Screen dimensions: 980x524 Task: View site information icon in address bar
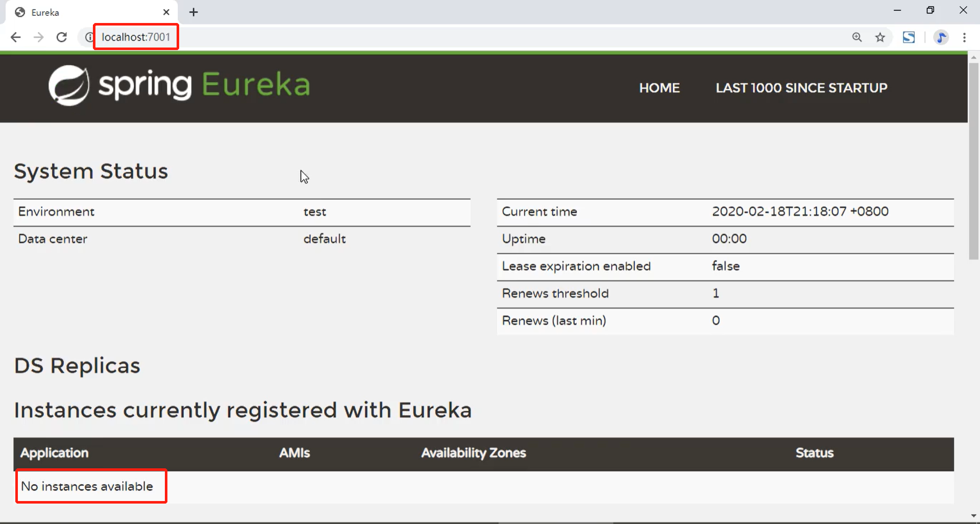pyautogui.click(x=89, y=37)
